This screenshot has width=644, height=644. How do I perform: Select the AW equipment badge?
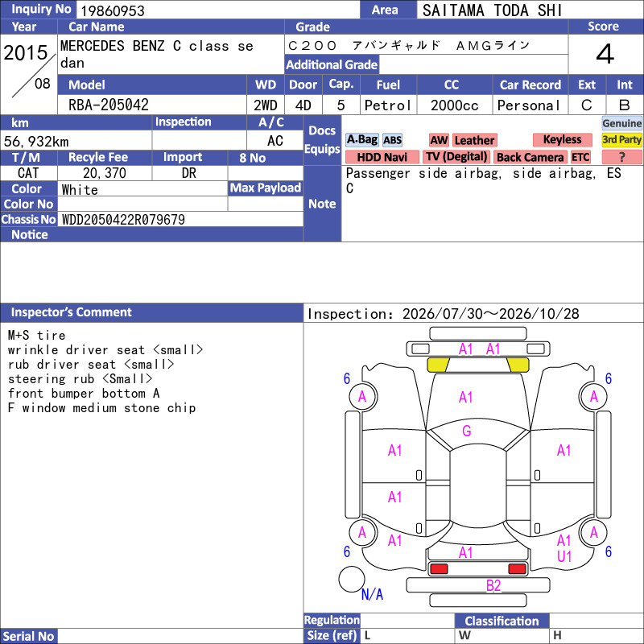(439, 140)
